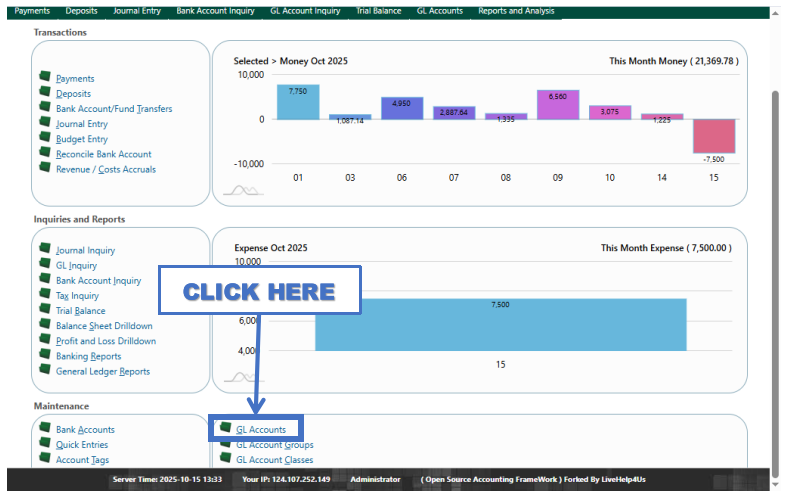
Task: Switch to Reports and Analysis tab
Action: point(515,11)
